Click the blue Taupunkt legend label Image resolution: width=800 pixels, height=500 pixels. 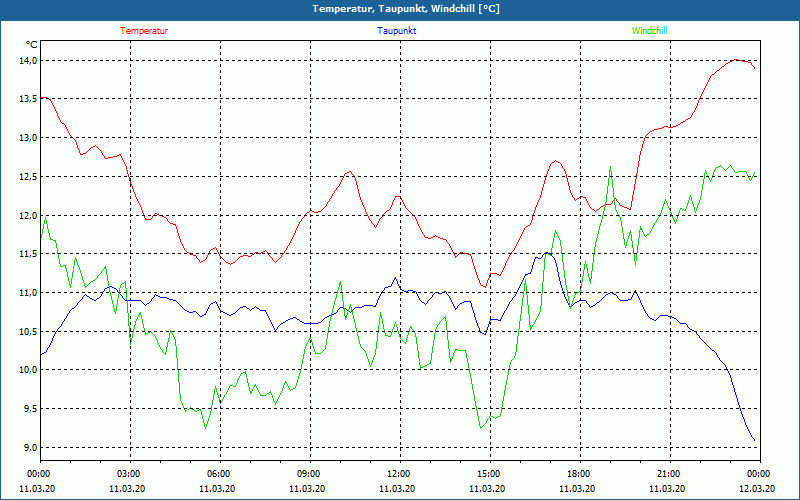point(396,31)
